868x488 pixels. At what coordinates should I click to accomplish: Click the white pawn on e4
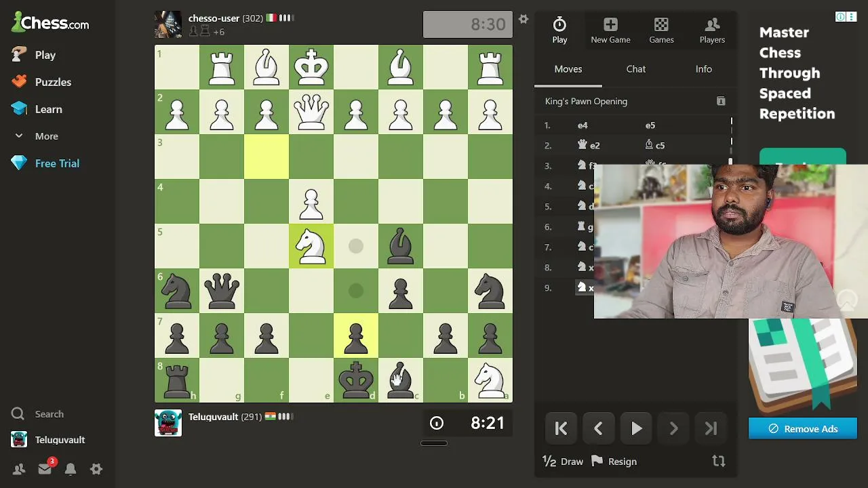click(311, 201)
